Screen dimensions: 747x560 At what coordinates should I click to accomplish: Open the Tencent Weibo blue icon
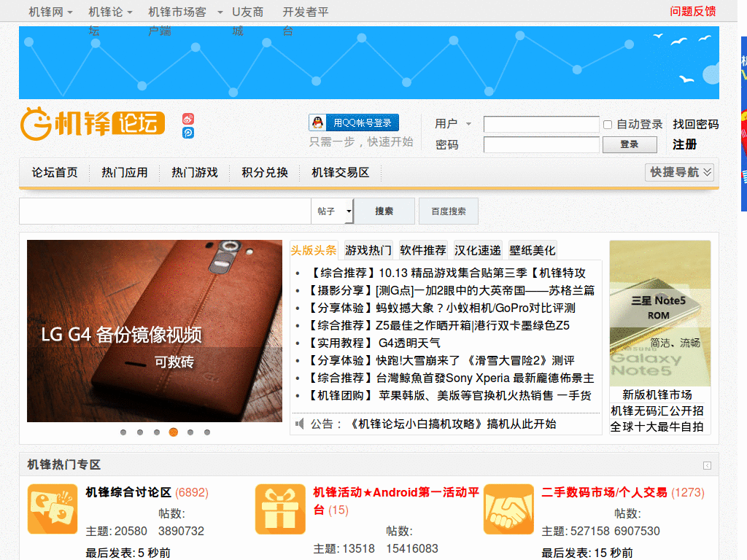point(188,133)
